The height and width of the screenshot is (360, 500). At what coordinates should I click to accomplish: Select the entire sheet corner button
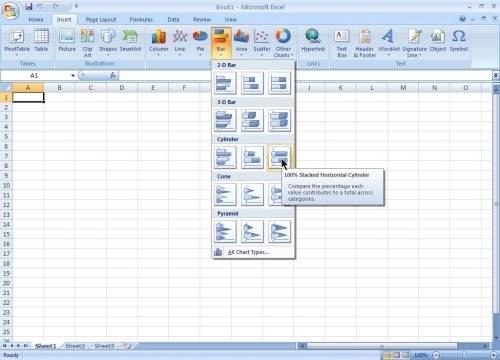click(x=6, y=88)
